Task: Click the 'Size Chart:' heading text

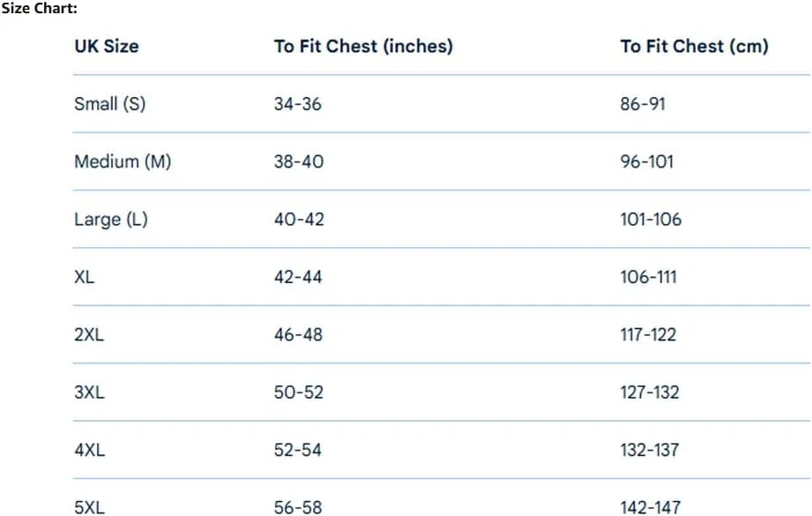Action: (39, 8)
